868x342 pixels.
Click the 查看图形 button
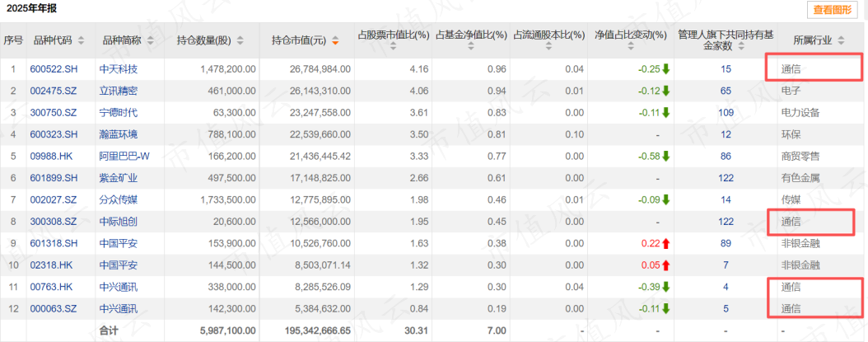832,9
